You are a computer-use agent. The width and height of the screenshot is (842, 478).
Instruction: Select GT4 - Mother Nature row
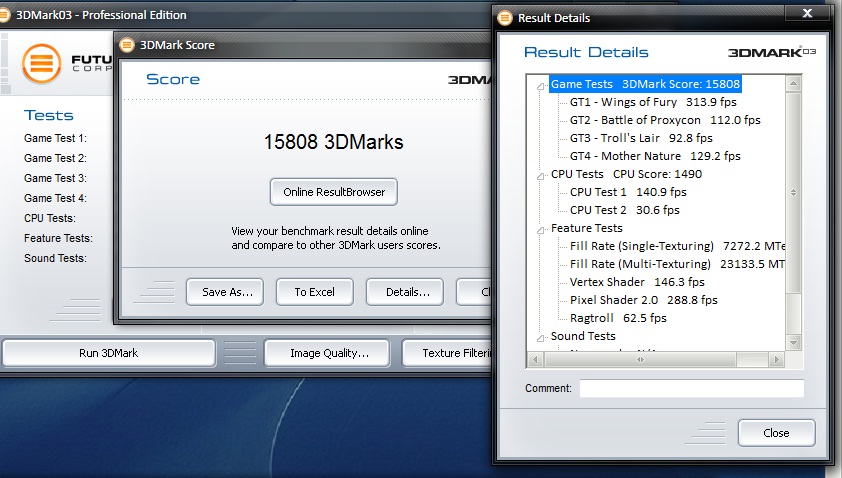(x=655, y=156)
